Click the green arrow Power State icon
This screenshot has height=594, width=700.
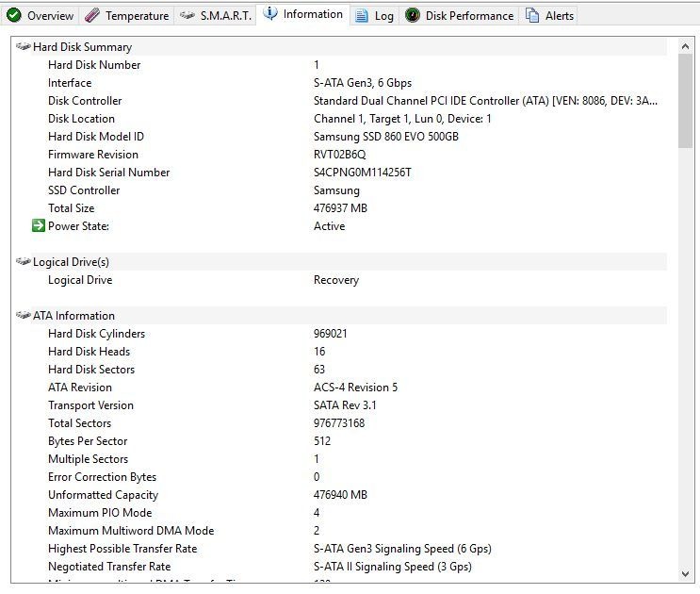tap(39, 226)
